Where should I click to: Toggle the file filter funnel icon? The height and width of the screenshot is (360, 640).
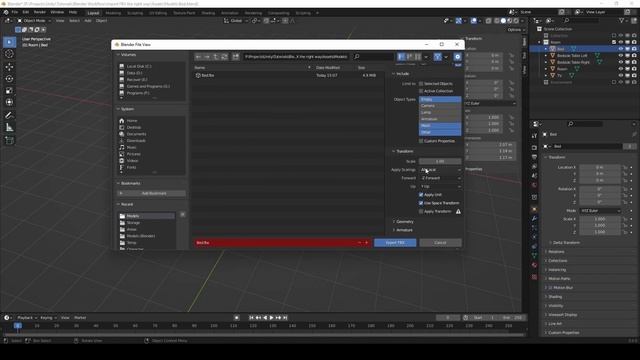pos(438,57)
